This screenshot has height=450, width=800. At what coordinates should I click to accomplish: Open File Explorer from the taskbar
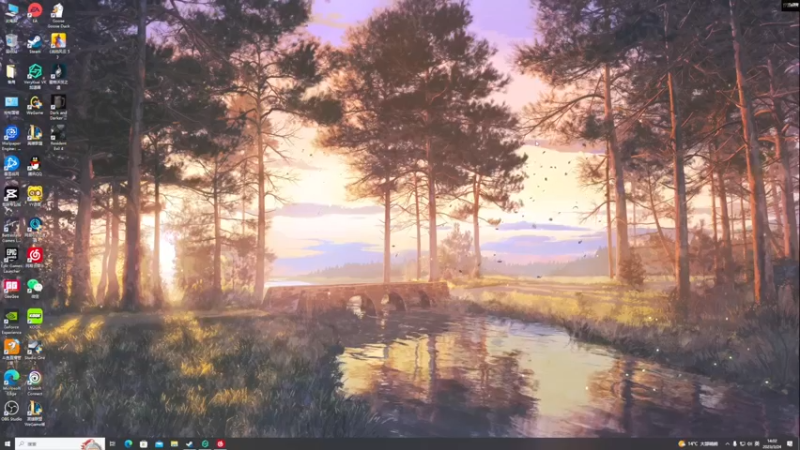[x=174, y=444]
